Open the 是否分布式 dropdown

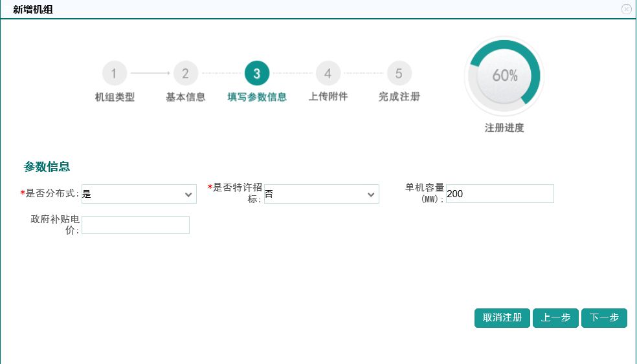click(x=139, y=194)
